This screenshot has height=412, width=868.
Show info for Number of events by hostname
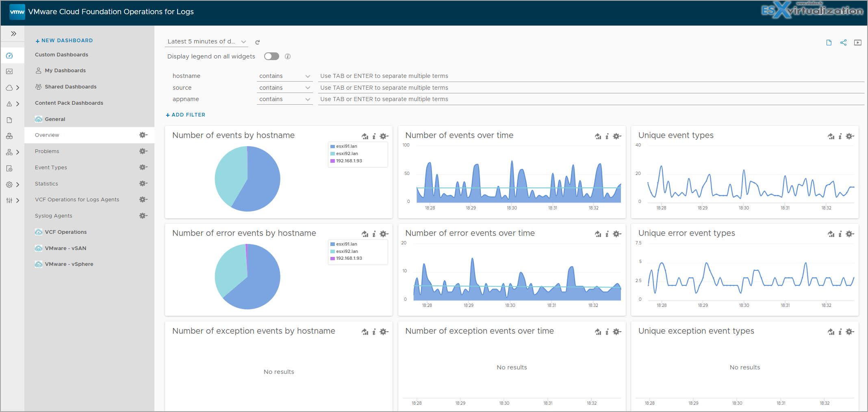[x=374, y=136]
